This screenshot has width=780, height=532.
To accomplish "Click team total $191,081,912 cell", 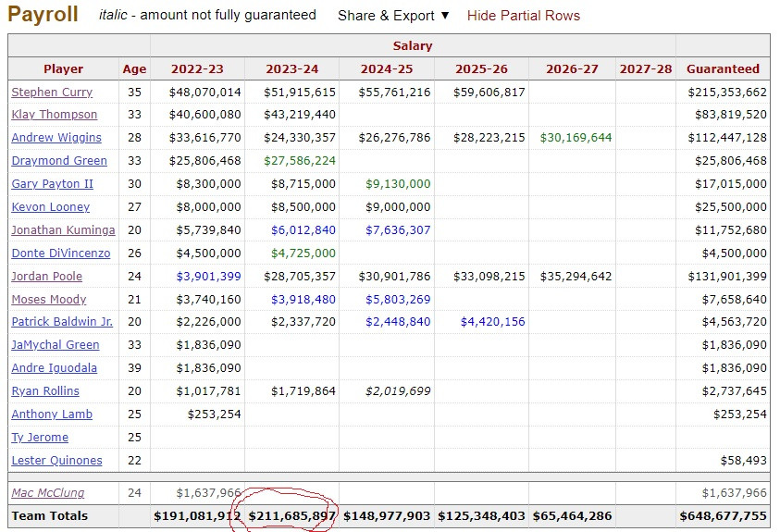I will tap(197, 516).
